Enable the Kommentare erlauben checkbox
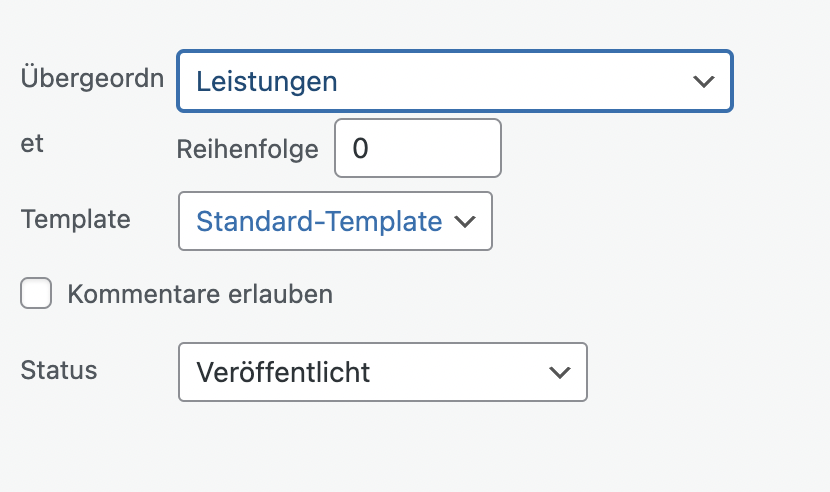830x492 pixels. coord(36,293)
